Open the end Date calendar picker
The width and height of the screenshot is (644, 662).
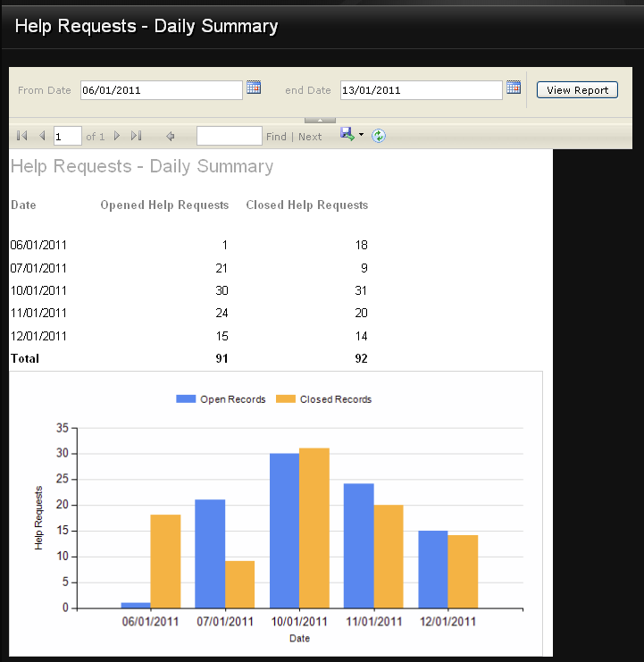click(514, 88)
